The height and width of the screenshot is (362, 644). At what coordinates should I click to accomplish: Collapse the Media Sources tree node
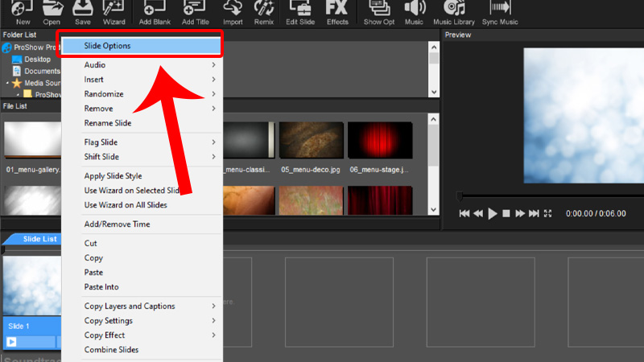click(7, 83)
